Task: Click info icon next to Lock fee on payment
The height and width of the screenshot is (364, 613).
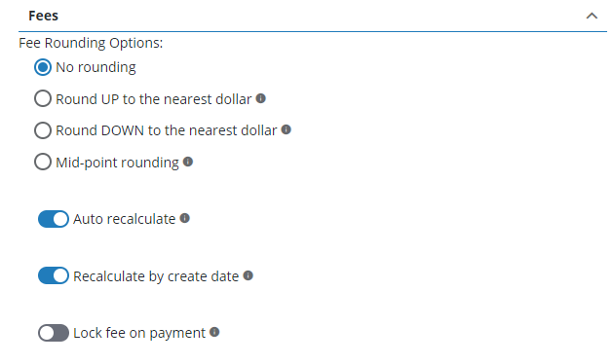Action: 214,332
